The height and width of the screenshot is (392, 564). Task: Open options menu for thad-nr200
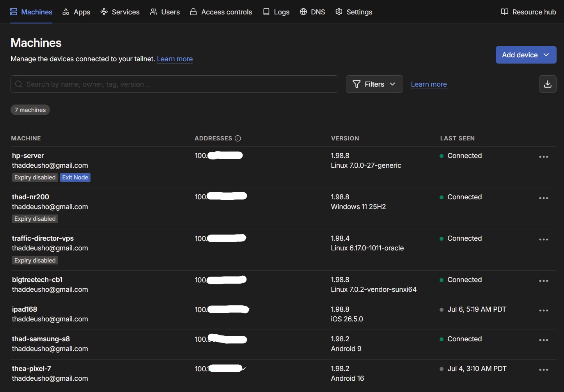click(x=544, y=198)
